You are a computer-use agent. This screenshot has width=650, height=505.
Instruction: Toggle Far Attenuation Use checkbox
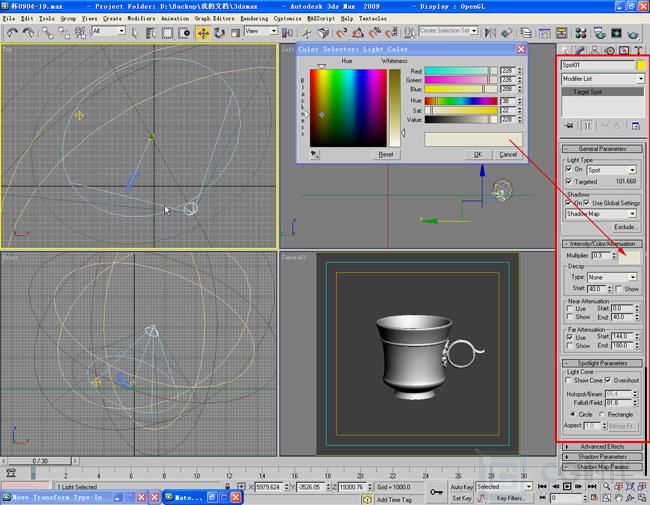[x=570, y=337]
